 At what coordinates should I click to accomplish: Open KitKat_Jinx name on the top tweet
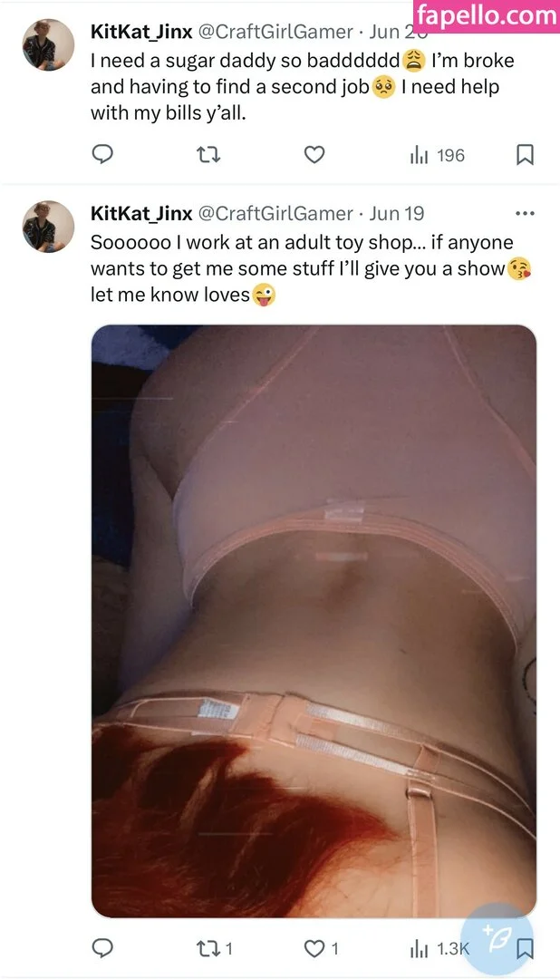(141, 31)
